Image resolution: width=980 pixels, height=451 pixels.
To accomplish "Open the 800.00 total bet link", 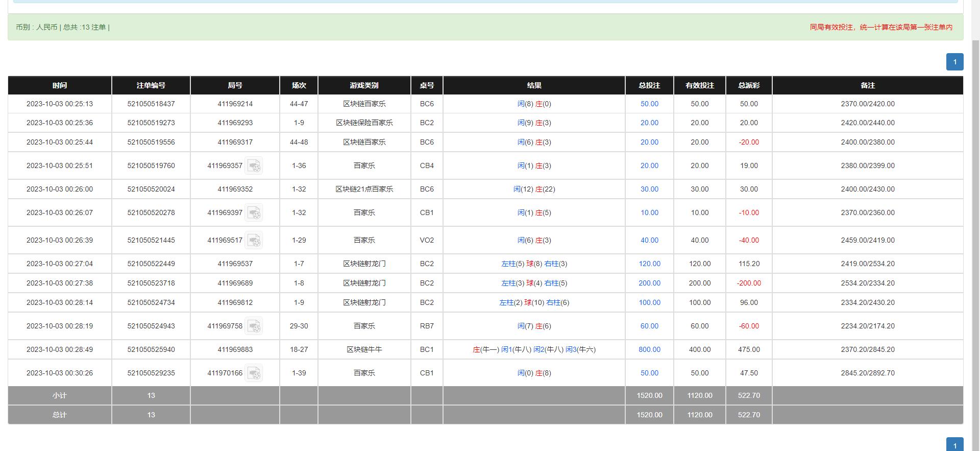I will (x=649, y=349).
